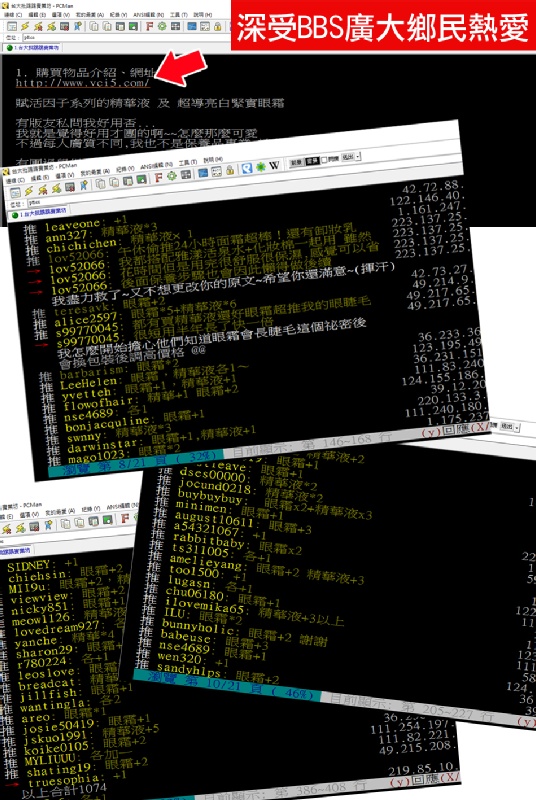Select the 台大批踢踢實業坊 tab in top window
This screenshot has height=800, width=536.
click(x=34, y=47)
